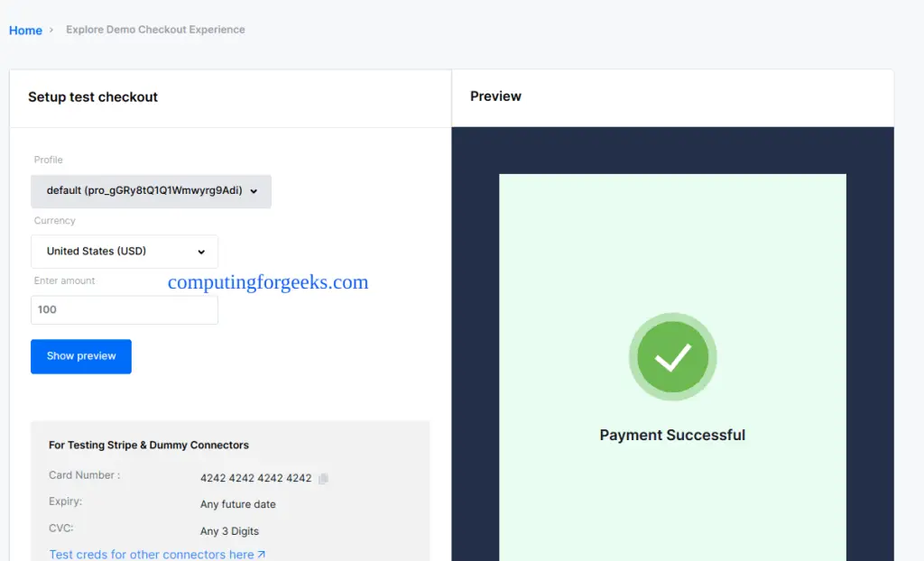The image size is (924, 561).
Task: Open the Profile dropdown showing default profile
Action: point(151,191)
